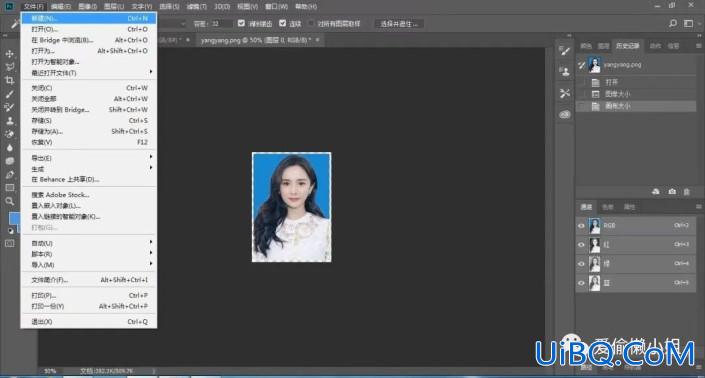The height and width of the screenshot is (378, 705).
Task: Enable sample all layers checkbox
Action: click(x=311, y=23)
